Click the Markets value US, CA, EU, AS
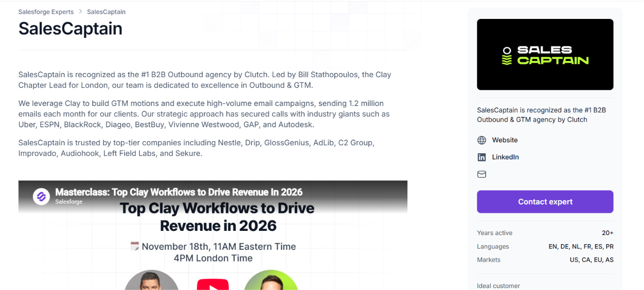 tap(592, 260)
